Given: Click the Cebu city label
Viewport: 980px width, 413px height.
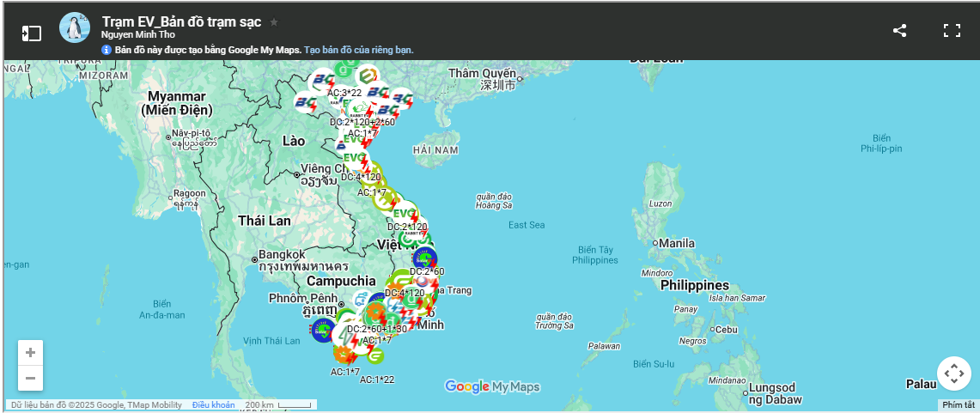Looking at the screenshot, I should (727, 330).
